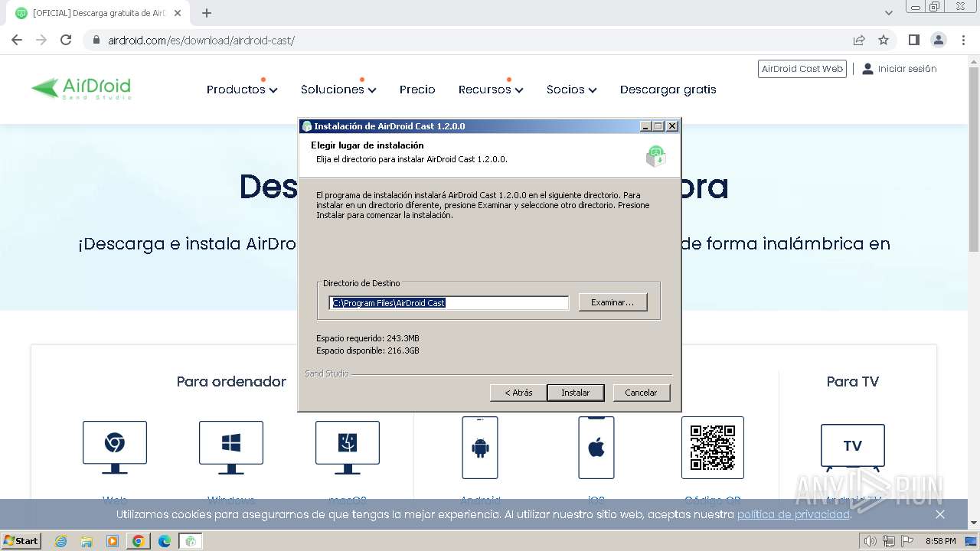Reload the page with the refresh icon
This screenshot has height=551, width=980.
66,40
